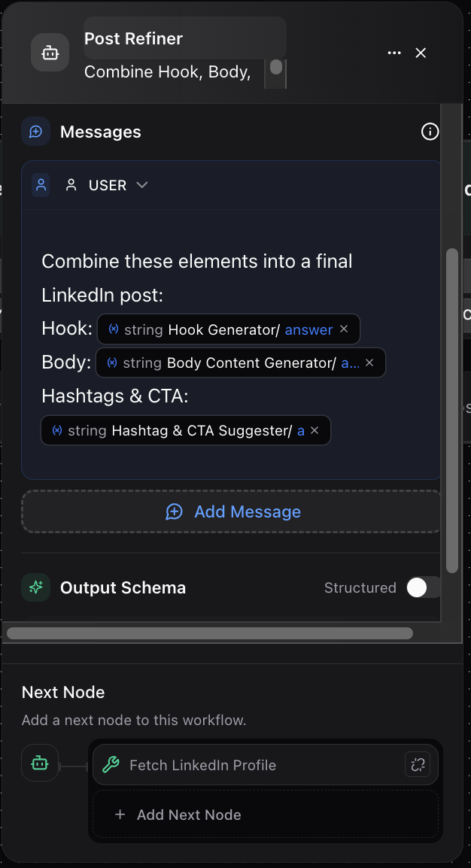Click the retry loop icon on Fetch LinkedIn Profile

[418, 764]
